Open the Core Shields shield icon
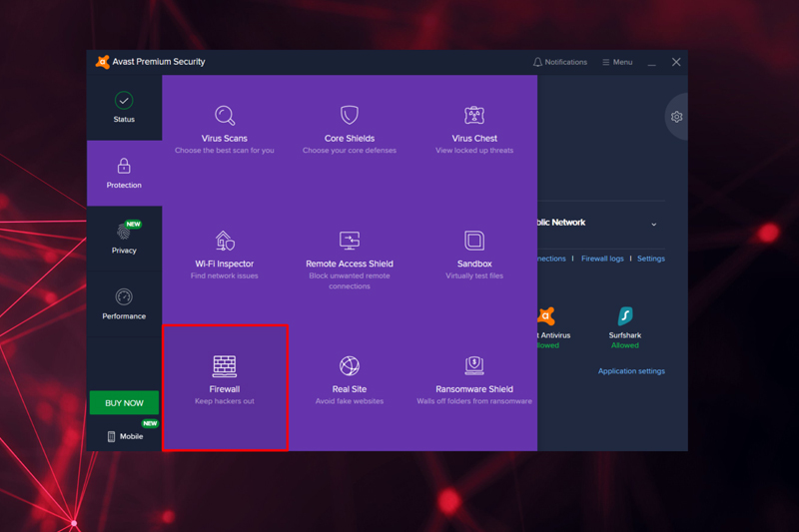The width and height of the screenshot is (799, 532). (349, 115)
